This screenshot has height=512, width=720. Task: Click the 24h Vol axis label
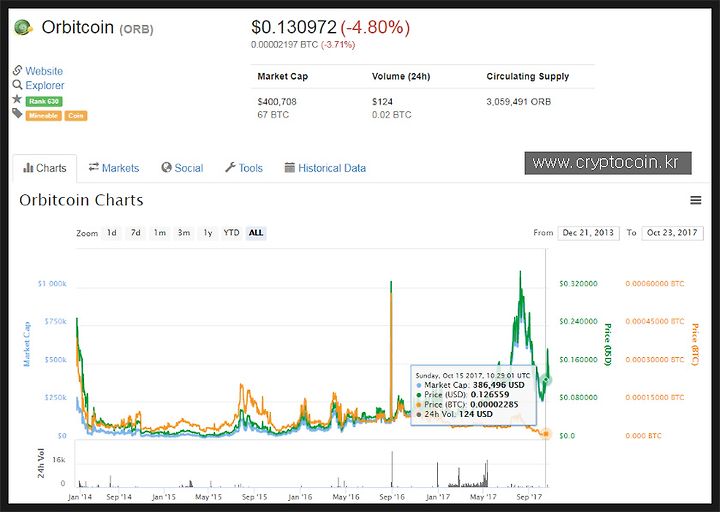(x=41, y=463)
